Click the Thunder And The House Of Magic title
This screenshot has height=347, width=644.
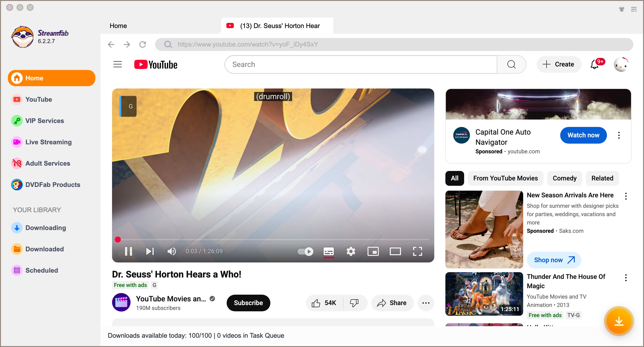[566, 281]
